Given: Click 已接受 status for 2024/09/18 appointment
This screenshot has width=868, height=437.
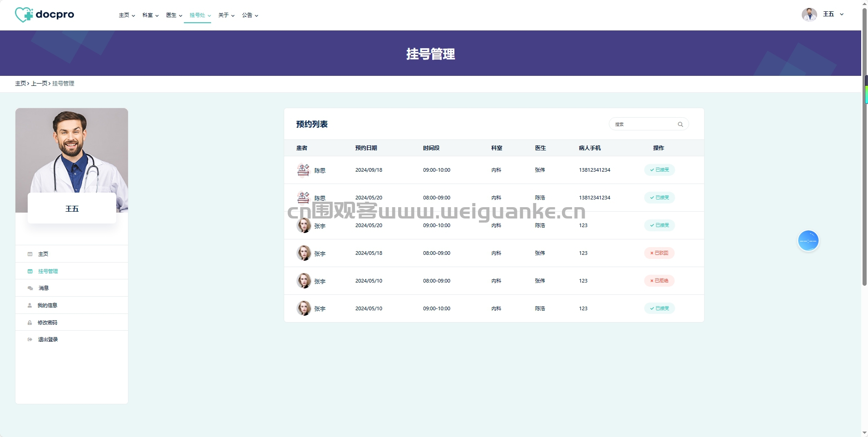Looking at the screenshot, I should (x=659, y=170).
